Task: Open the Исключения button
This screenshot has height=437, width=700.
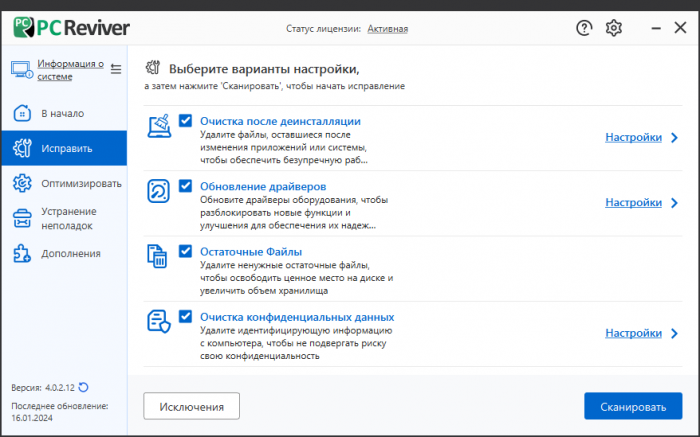Action: click(x=192, y=406)
